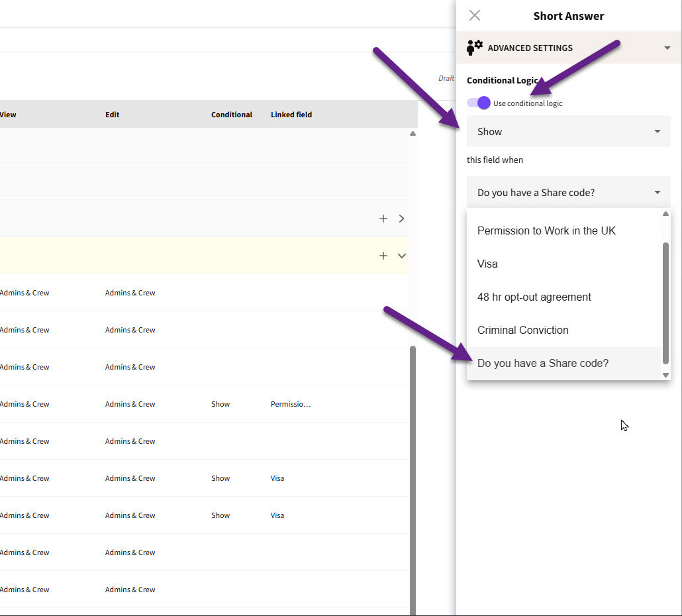The height and width of the screenshot is (616, 682).
Task: Open the Show action dropdown
Action: [569, 131]
